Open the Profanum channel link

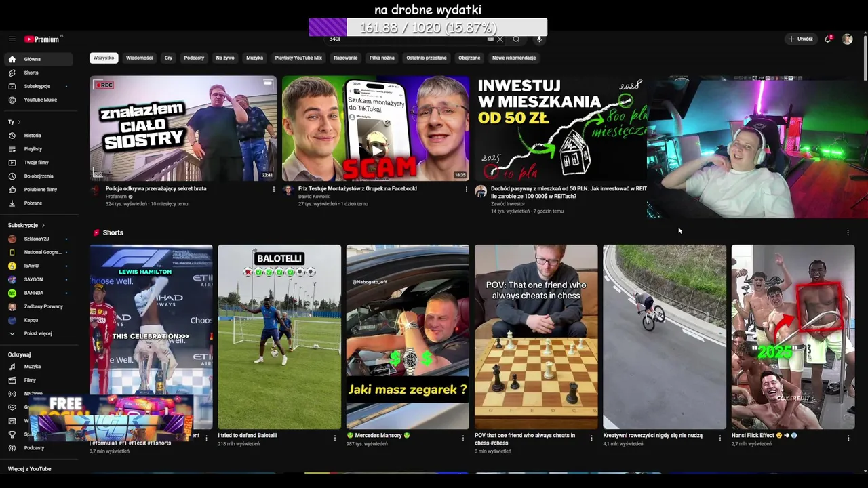pyautogui.click(x=116, y=197)
